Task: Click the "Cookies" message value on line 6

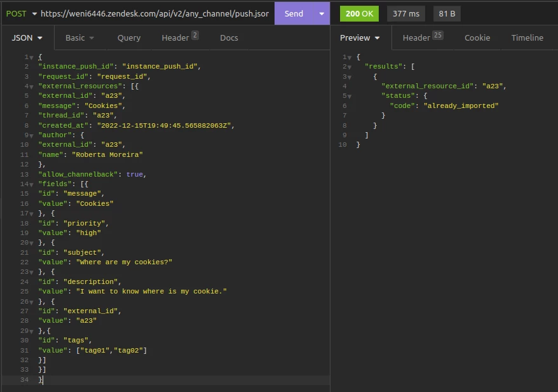Action: coord(103,105)
